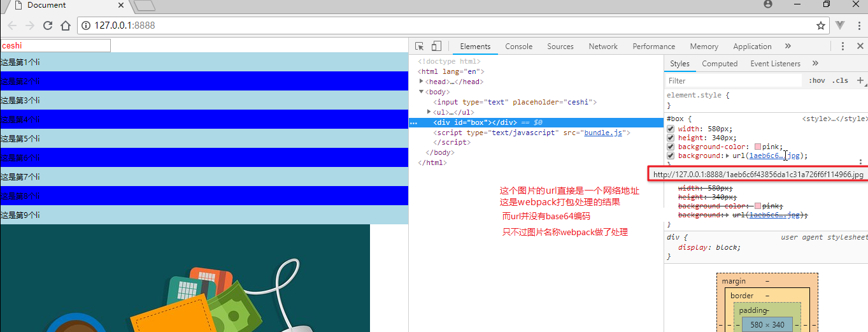
Task: Select the div id="box" node
Action: pos(536,122)
